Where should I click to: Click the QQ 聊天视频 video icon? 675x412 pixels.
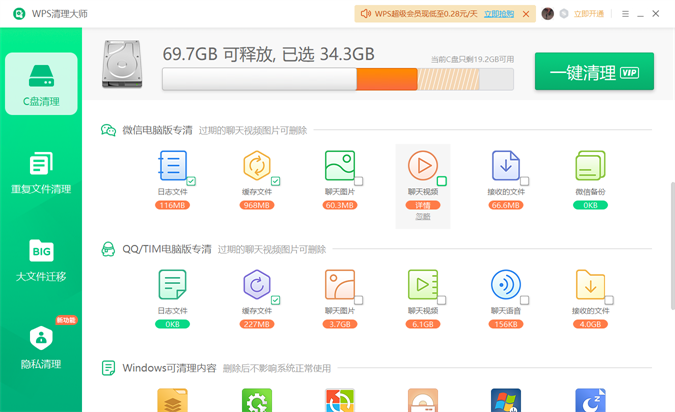(422, 286)
